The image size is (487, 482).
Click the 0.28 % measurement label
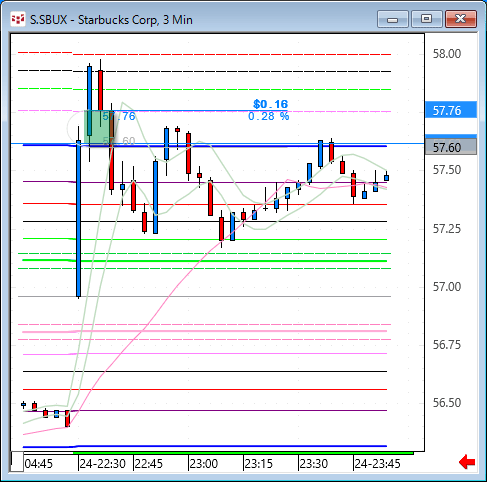[x=269, y=116]
